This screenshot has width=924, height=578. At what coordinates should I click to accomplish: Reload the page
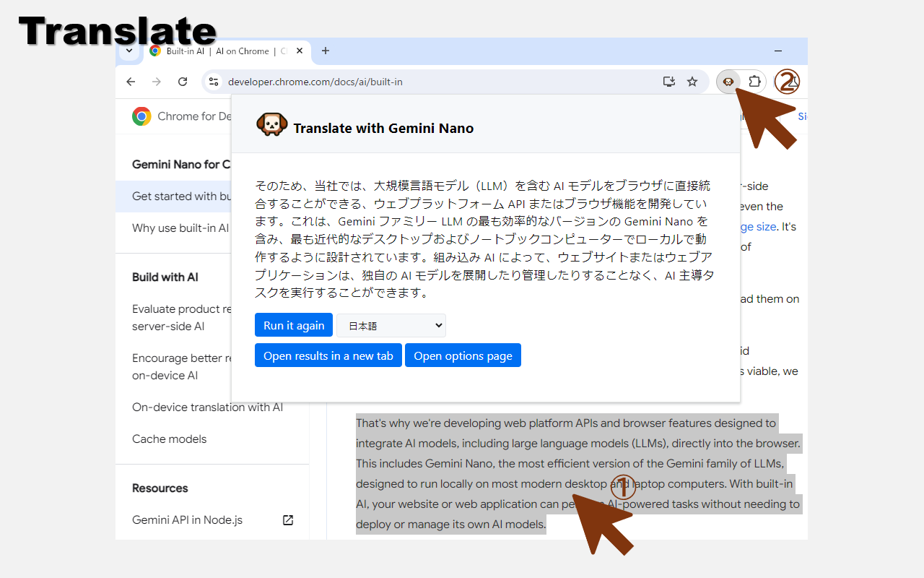[183, 82]
